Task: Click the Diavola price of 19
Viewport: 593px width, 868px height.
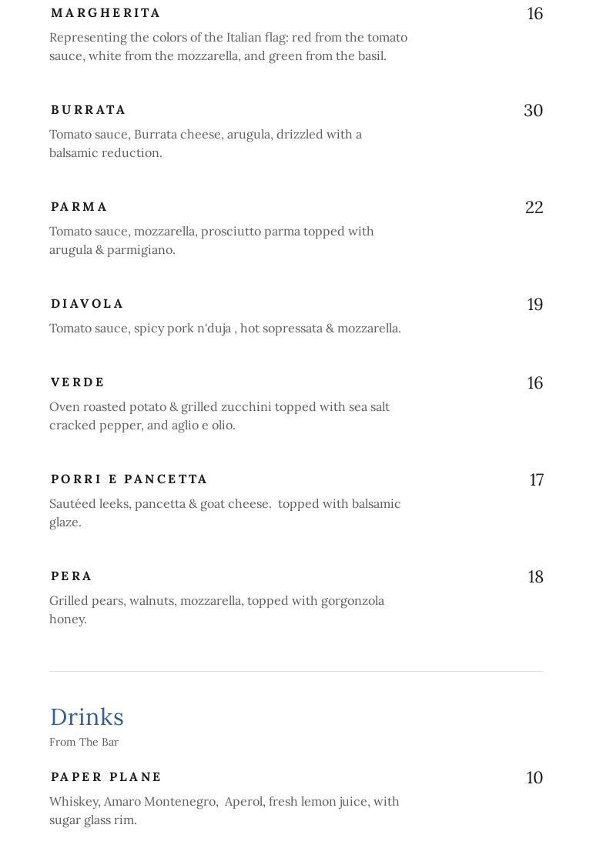Action: [x=534, y=305]
